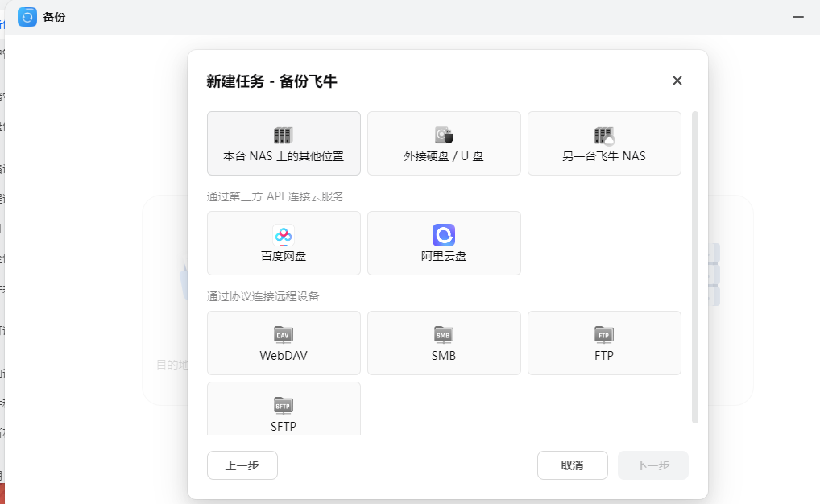Click the SFTP text label
This screenshot has height=504, width=820.
284,427
